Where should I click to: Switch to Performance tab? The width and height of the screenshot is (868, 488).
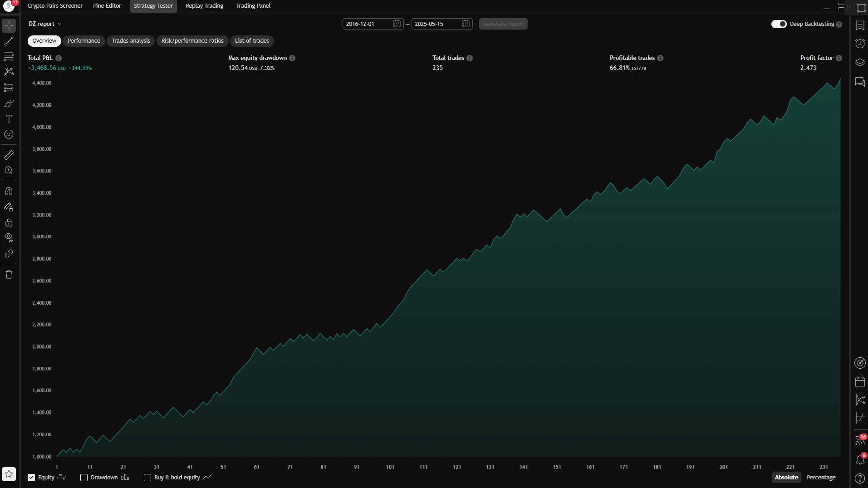click(x=84, y=41)
